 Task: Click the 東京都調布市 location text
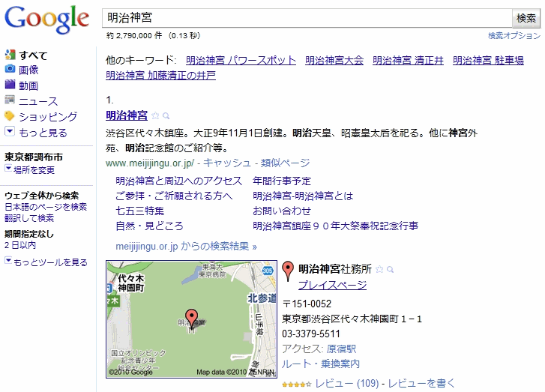[34, 157]
